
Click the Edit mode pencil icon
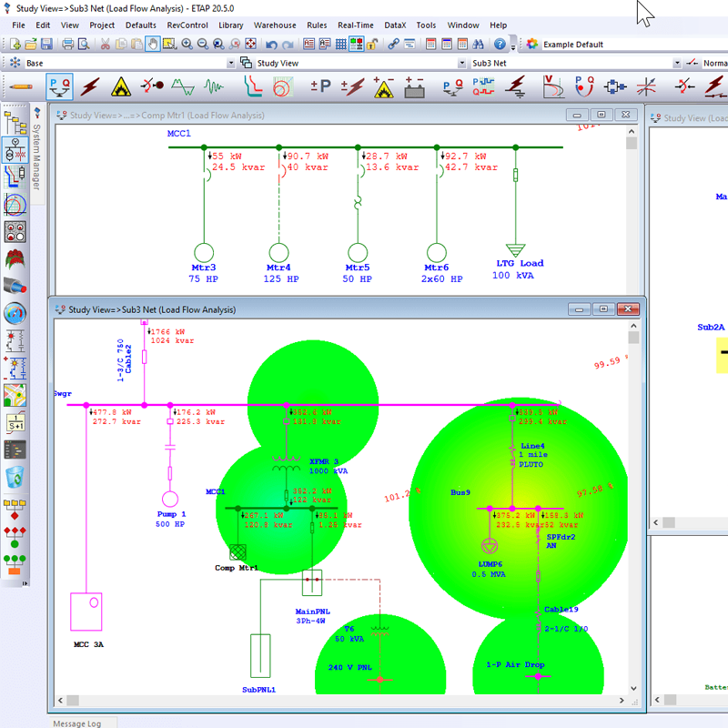[x=20, y=86]
